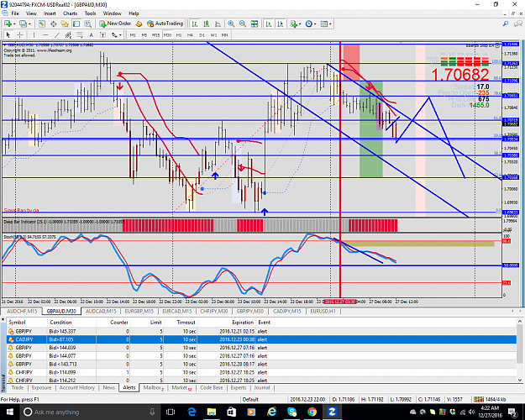Switch to the EURUSD,H1 chart tab
This screenshot has height=420, width=525.
323,311
